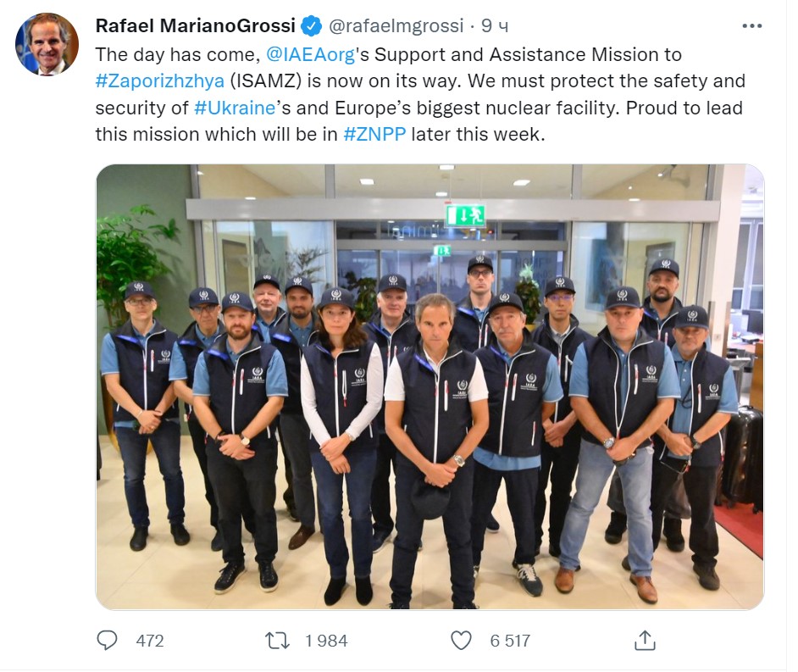Click the 472 replies count
Viewport: 798px width, 672px height.
click(x=150, y=641)
